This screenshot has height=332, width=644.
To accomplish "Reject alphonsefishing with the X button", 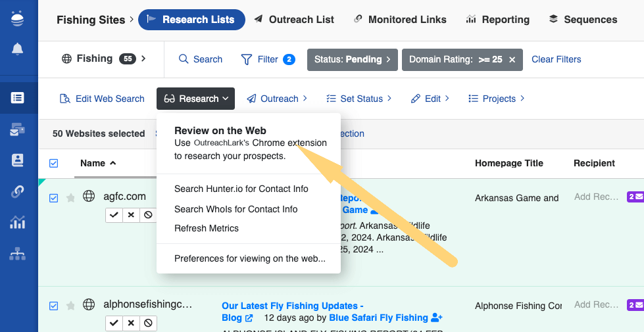I will point(131,323).
